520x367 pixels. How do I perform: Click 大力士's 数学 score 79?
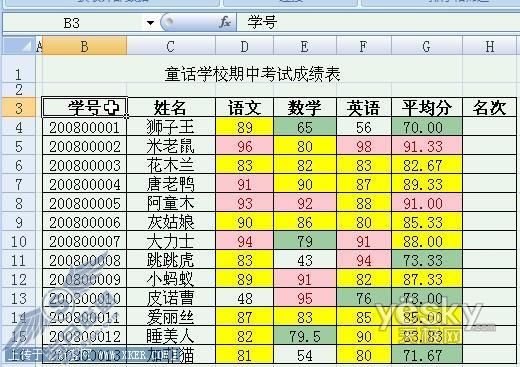tap(305, 241)
